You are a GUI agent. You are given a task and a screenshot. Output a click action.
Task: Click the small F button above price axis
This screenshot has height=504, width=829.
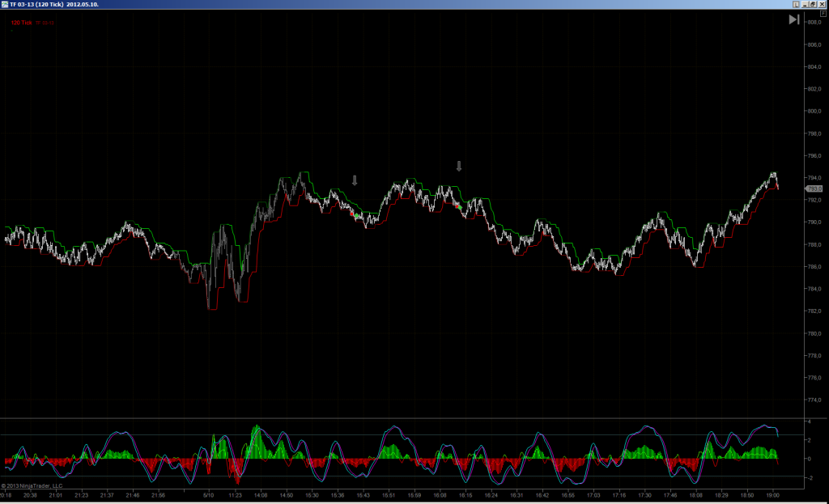point(823,14)
